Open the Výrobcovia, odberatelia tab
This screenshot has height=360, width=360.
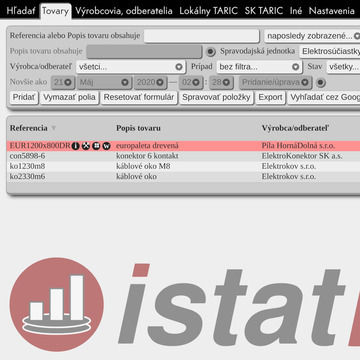tap(124, 11)
